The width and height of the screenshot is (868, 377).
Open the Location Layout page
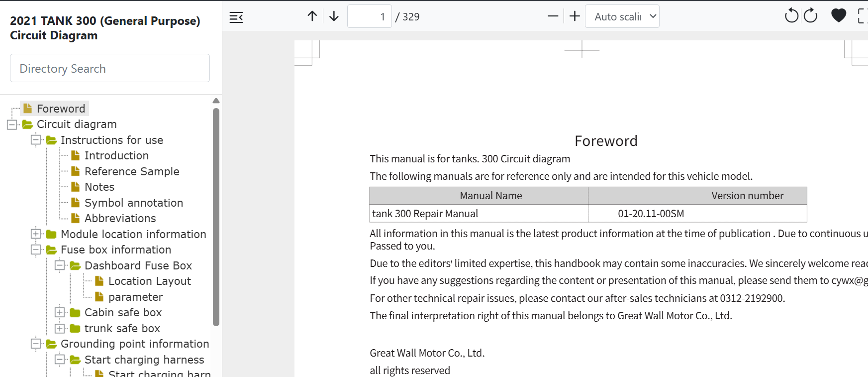pyautogui.click(x=150, y=281)
